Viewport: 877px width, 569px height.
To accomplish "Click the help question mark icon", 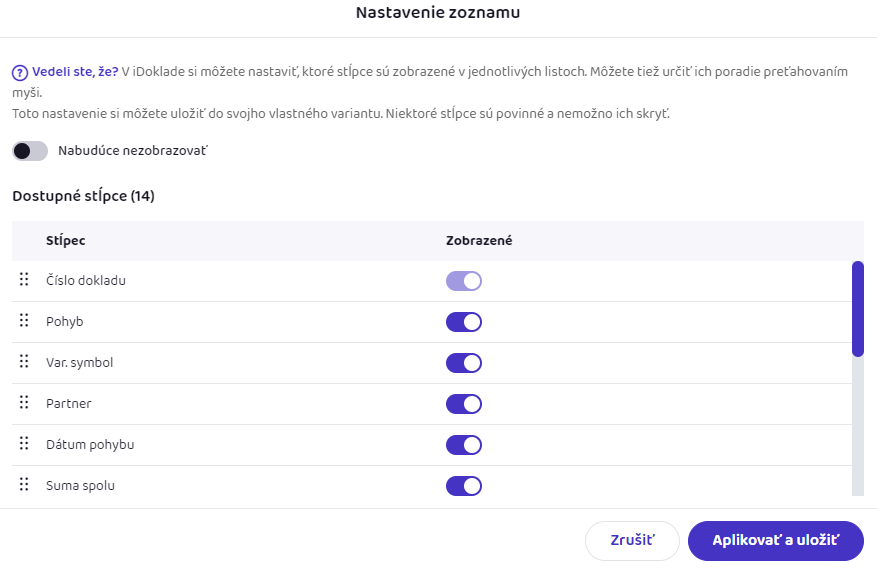I will (20, 72).
